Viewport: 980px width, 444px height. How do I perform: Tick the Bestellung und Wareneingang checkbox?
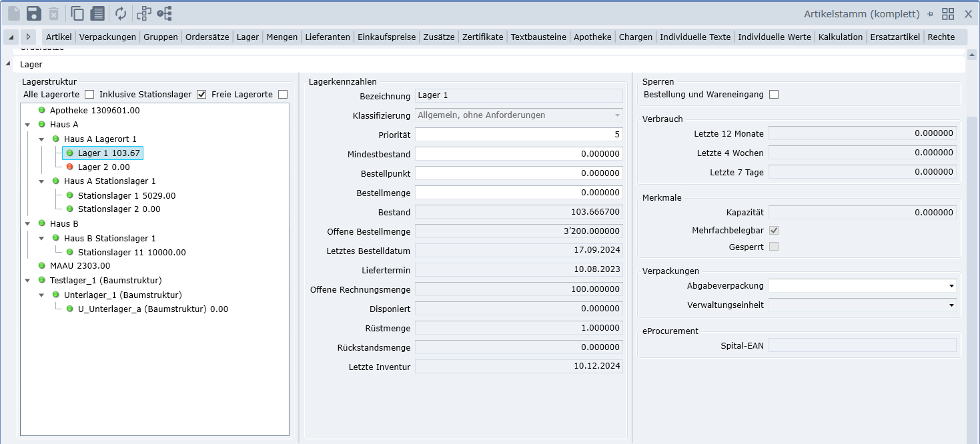coord(774,95)
